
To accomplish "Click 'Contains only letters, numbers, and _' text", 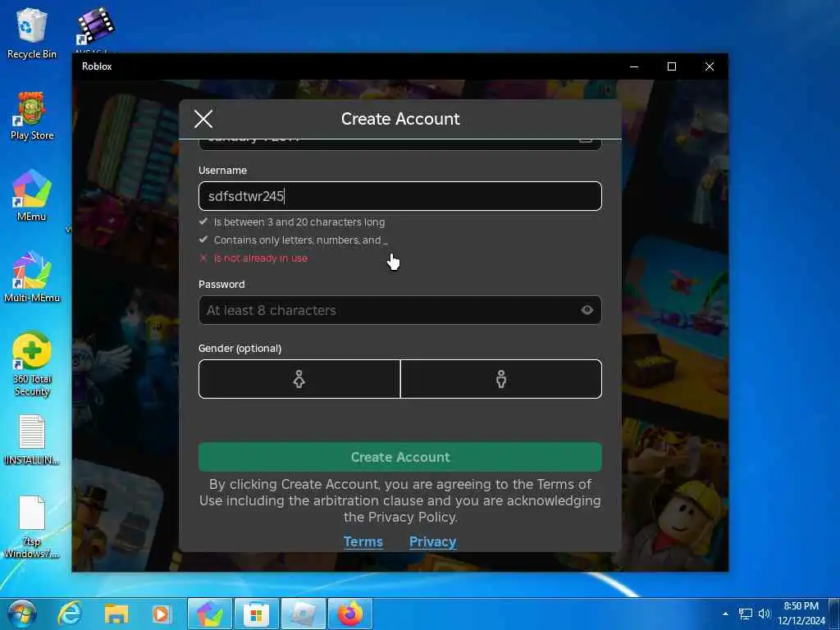I will point(300,240).
